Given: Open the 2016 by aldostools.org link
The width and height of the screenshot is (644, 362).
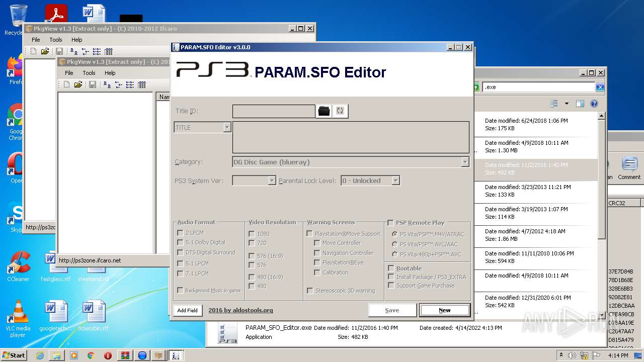Looking at the screenshot, I should pos(241,310).
